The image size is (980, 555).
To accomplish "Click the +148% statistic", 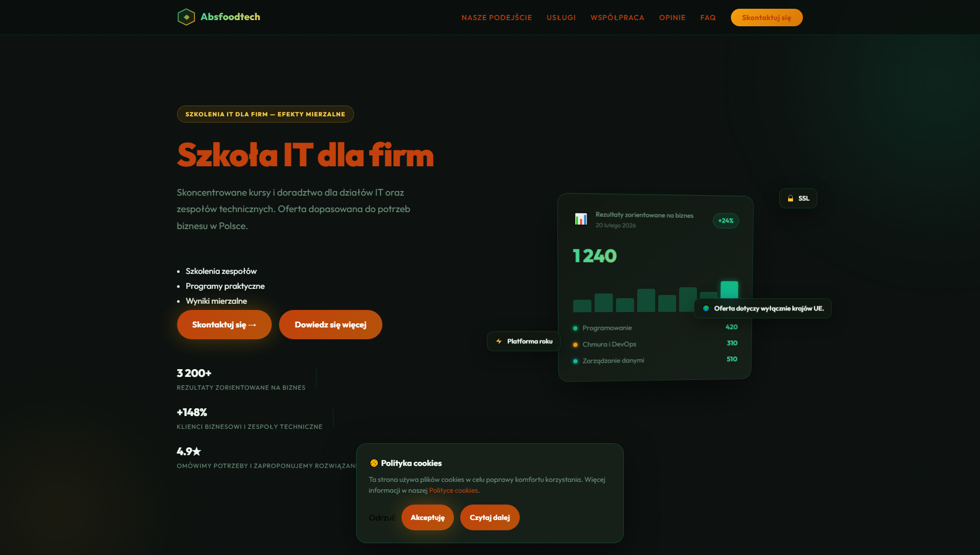I will (192, 412).
